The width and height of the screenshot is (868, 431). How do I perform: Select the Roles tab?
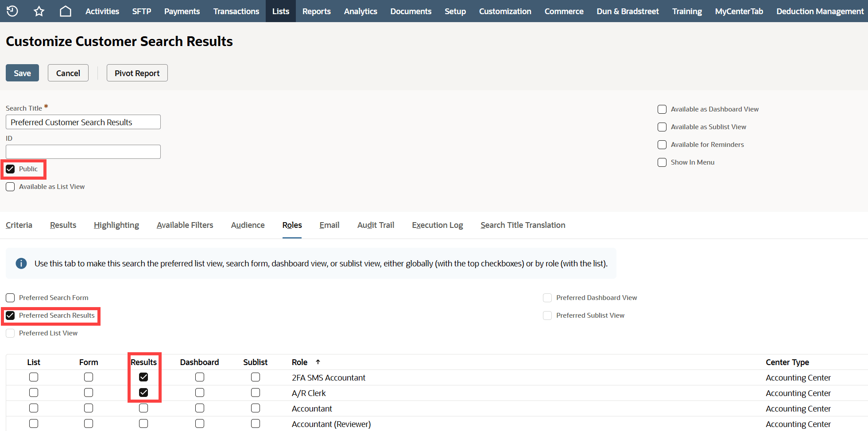(x=292, y=225)
